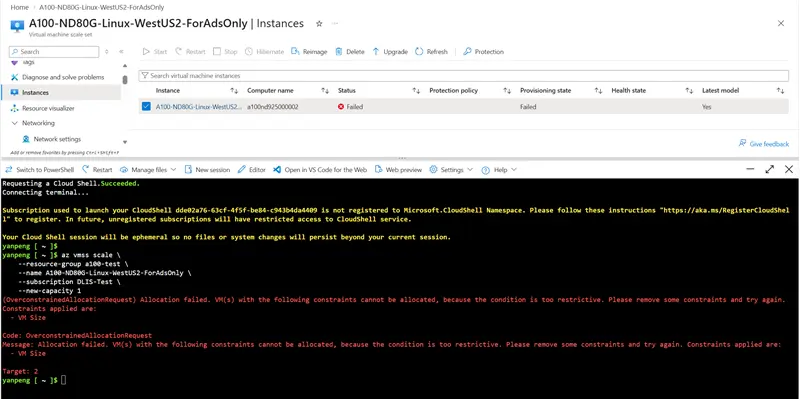The width and height of the screenshot is (800, 399).
Task: Click 'Code: OverconstrainedAllocationRequest' terminal line
Action: coord(77,336)
